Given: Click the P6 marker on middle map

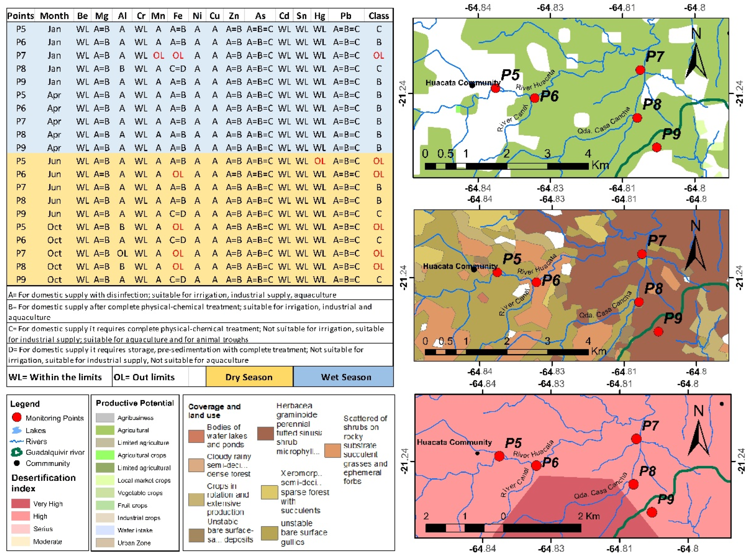Looking at the screenshot, I should (x=536, y=282).
